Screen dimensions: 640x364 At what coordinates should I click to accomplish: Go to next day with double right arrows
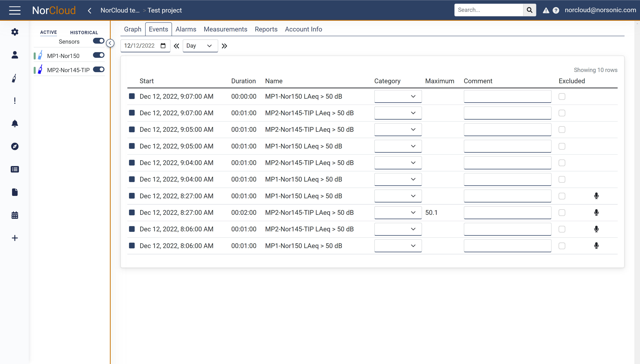click(x=224, y=46)
